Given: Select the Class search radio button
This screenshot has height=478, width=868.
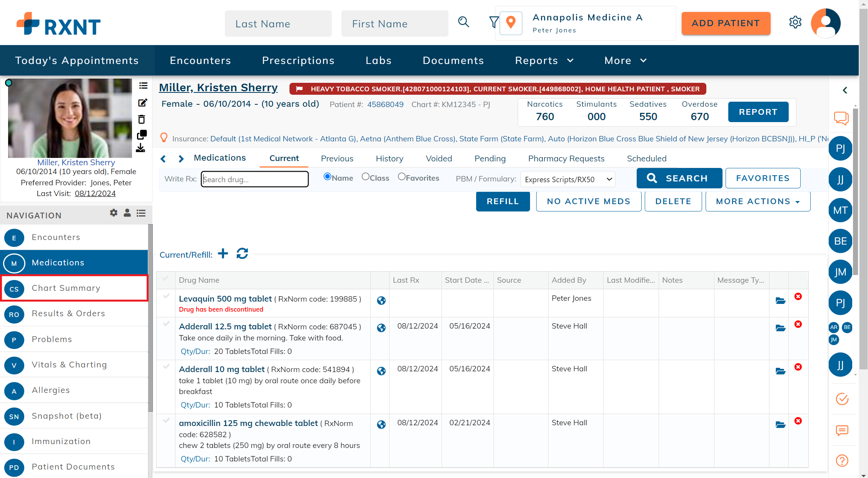Looking at the screenshot, I should coord(365,176).
